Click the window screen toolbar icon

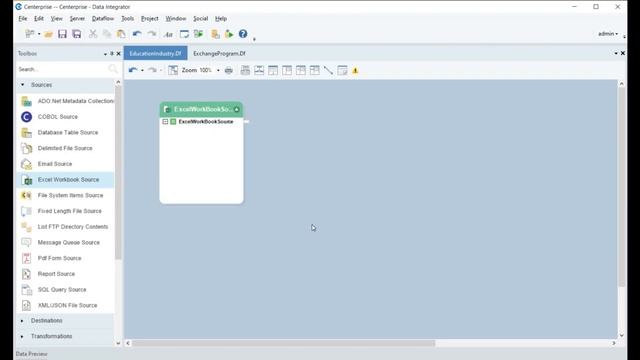(184, 34)
